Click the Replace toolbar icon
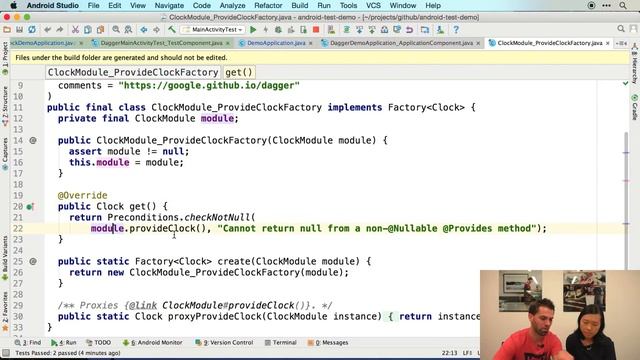 pos(128,29)
